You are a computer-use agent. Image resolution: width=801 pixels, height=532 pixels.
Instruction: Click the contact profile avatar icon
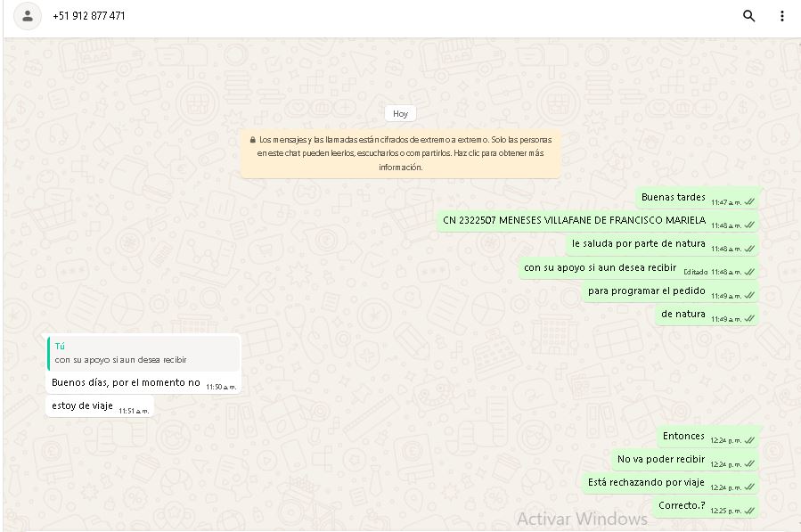click(28, 16)
